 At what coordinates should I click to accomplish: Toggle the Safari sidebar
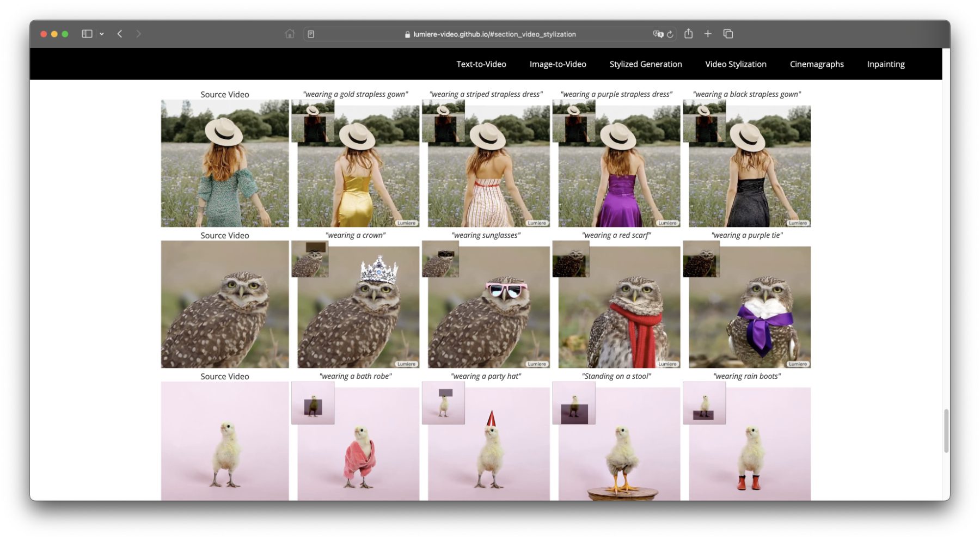click(x=87, y=34)
